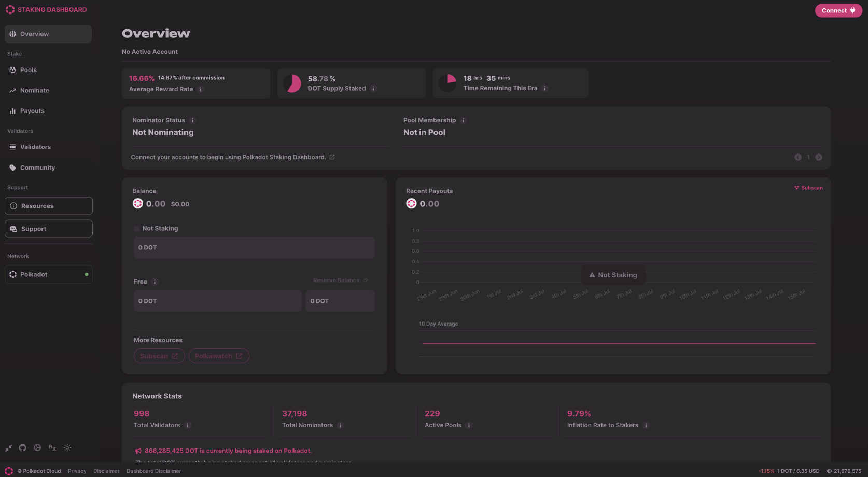The width and height of the screenshot is (868, 477).
Task: Click the 9.79% inflation value
Action: 579,414
